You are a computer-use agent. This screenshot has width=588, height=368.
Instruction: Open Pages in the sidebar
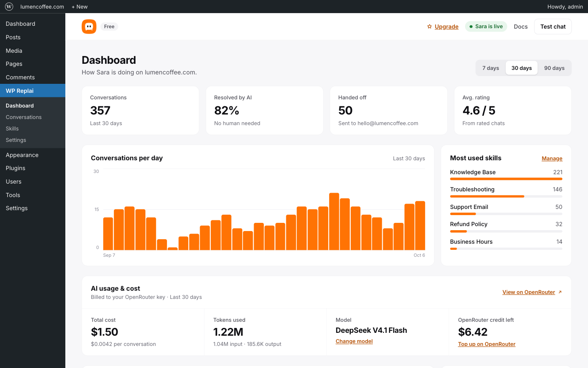pyautogui.click(x=33, y=64)
